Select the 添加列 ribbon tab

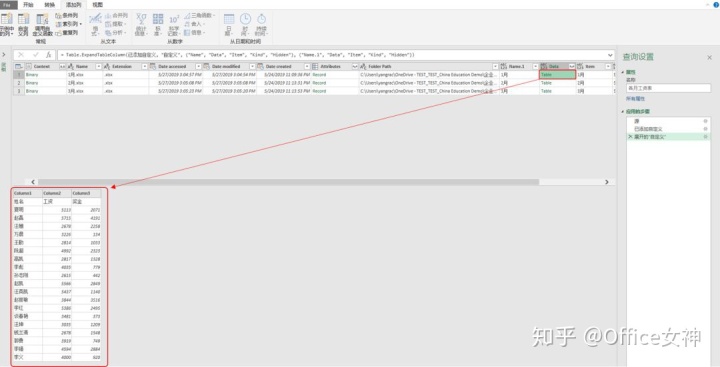(x=73, y=5)
